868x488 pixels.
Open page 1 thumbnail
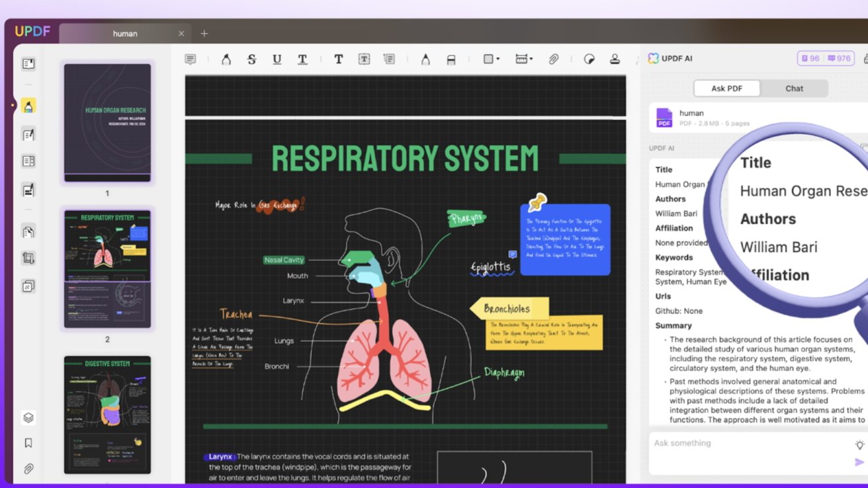(107, 123)
